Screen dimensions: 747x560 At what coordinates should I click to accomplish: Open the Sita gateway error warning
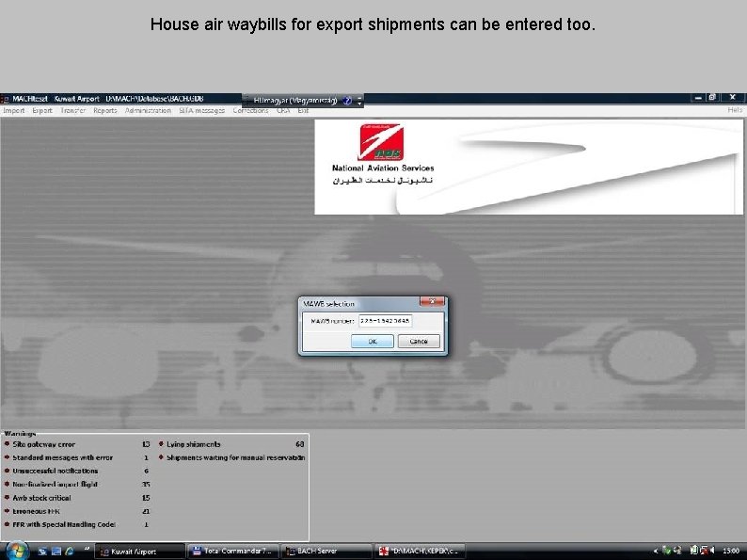pos(44,444)
